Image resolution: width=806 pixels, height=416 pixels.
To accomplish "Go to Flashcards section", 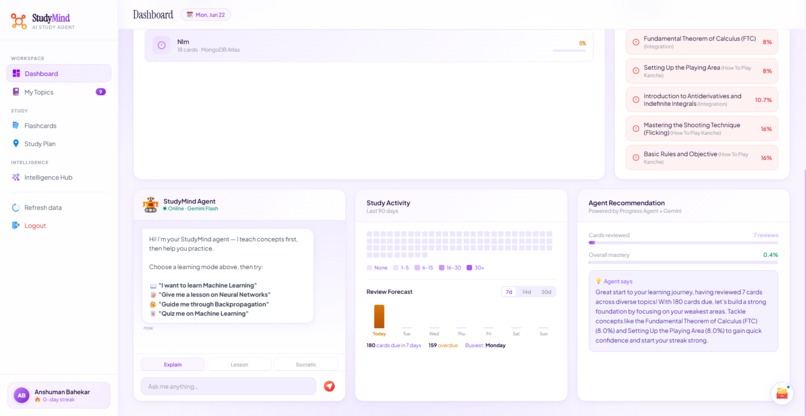I will point(59,125).
